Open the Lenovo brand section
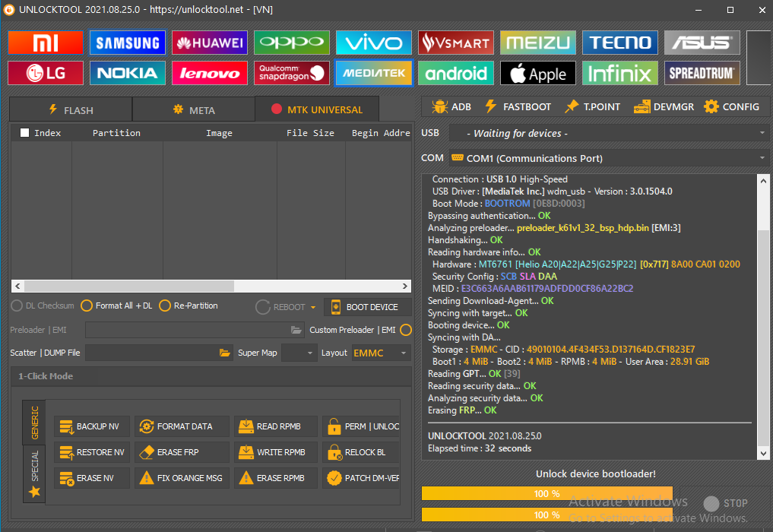773x532 pixels. pos(210,73)
